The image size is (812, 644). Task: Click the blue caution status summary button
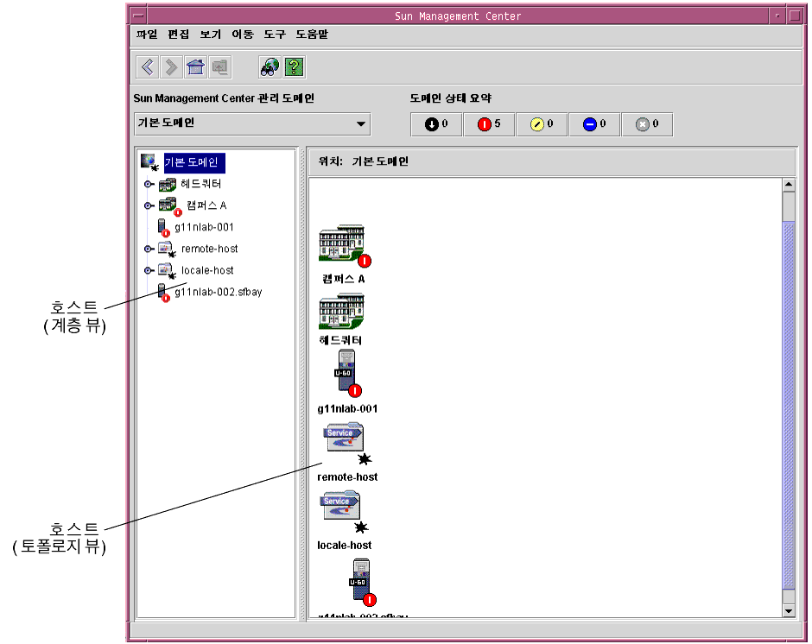click(594, 124)
